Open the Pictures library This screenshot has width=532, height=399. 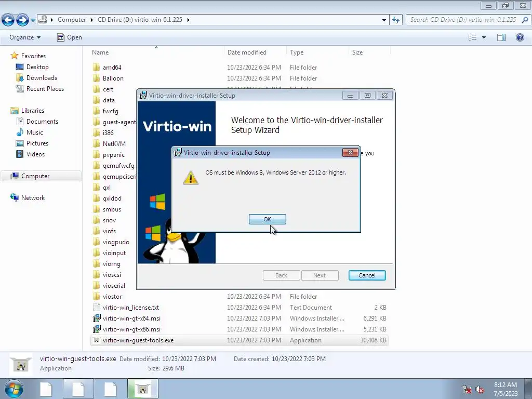(37, 143)
